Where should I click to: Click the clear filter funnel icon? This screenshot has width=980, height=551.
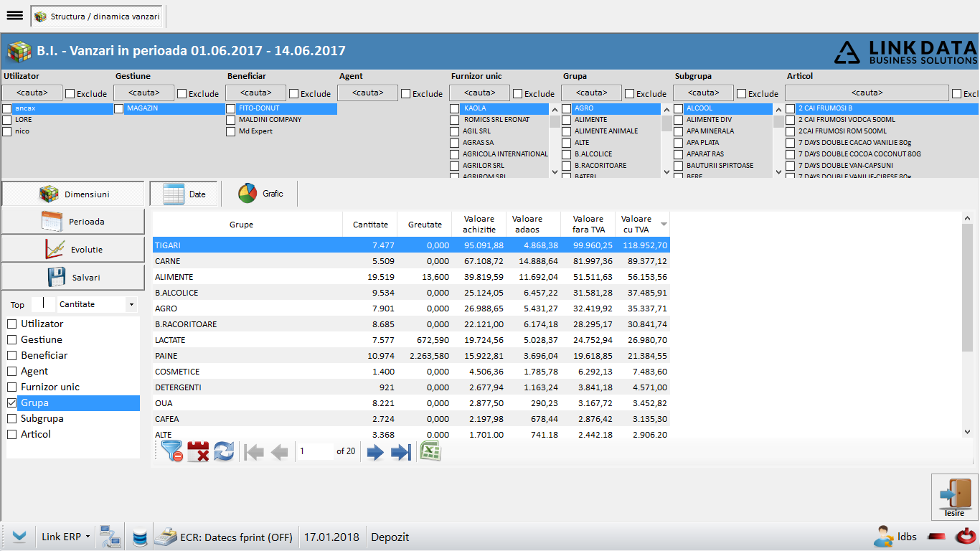pos(172,451)
